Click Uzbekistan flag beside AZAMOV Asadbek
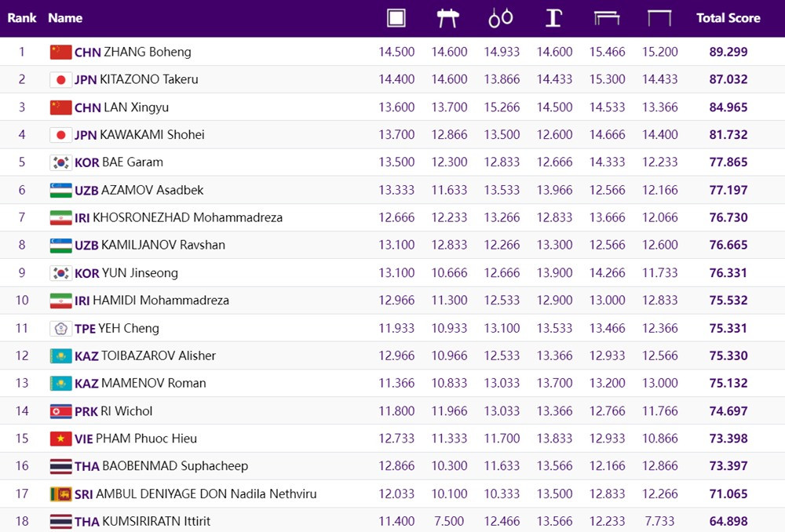The image size is (785, 532). point(60,190)
